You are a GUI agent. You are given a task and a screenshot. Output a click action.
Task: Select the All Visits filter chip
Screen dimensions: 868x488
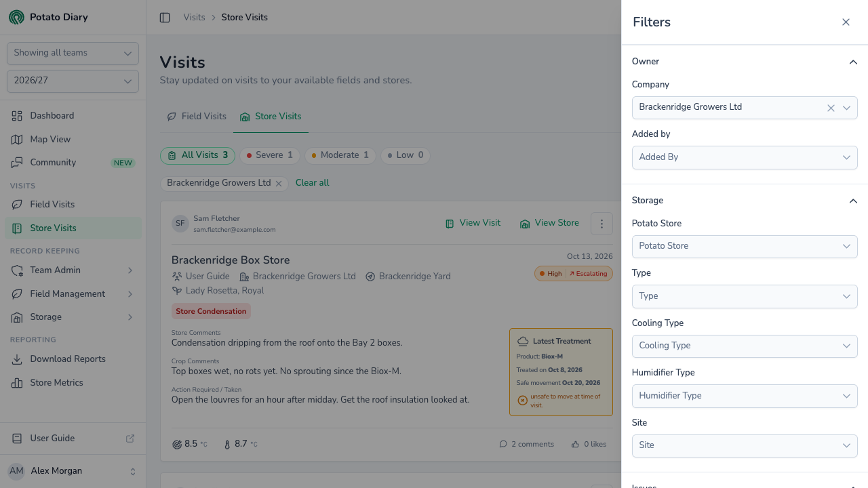pyautogui.click(x=197, y=156)
